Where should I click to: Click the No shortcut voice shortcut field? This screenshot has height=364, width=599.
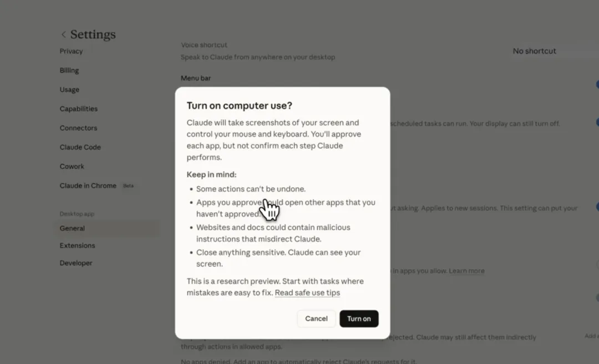[534, 51]
